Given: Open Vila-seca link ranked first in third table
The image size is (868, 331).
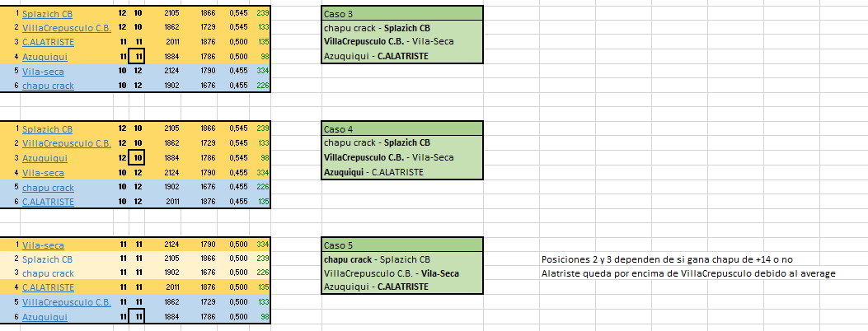Looking at the screenshot, I should pos(43,245).
